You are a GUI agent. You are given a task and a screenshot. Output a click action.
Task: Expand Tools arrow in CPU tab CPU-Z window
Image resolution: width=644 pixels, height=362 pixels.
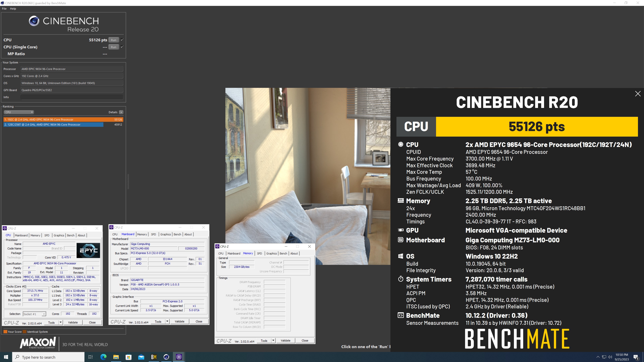coord(61,322)
